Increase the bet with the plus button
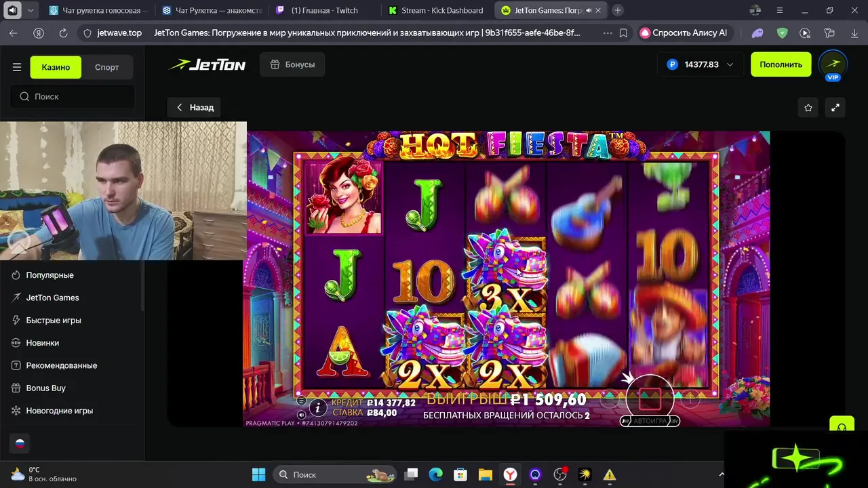The image size is (868, 488). pos(690,399)
